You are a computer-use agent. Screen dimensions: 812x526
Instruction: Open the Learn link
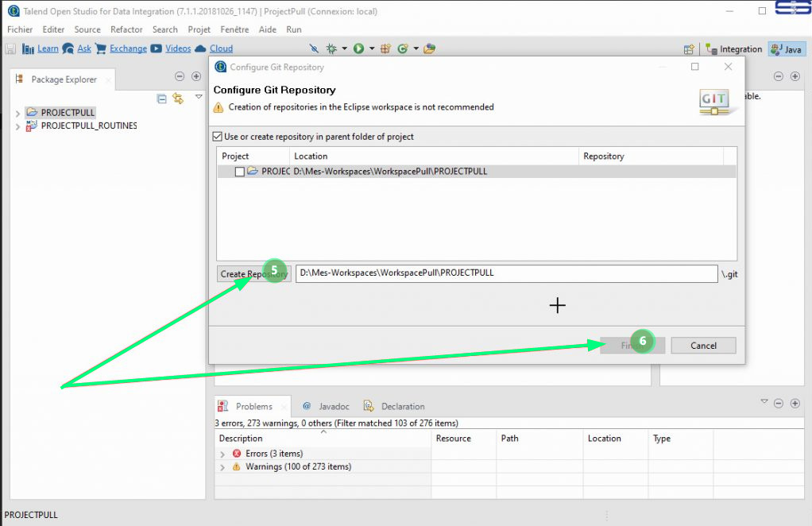[x=48, y=48]
